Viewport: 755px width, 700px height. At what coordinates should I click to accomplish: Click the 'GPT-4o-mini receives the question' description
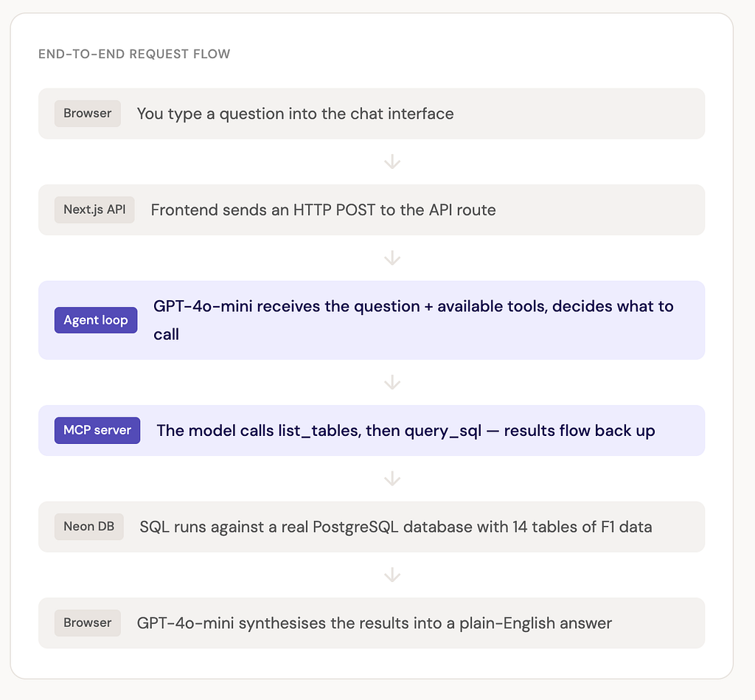(413, 320)
